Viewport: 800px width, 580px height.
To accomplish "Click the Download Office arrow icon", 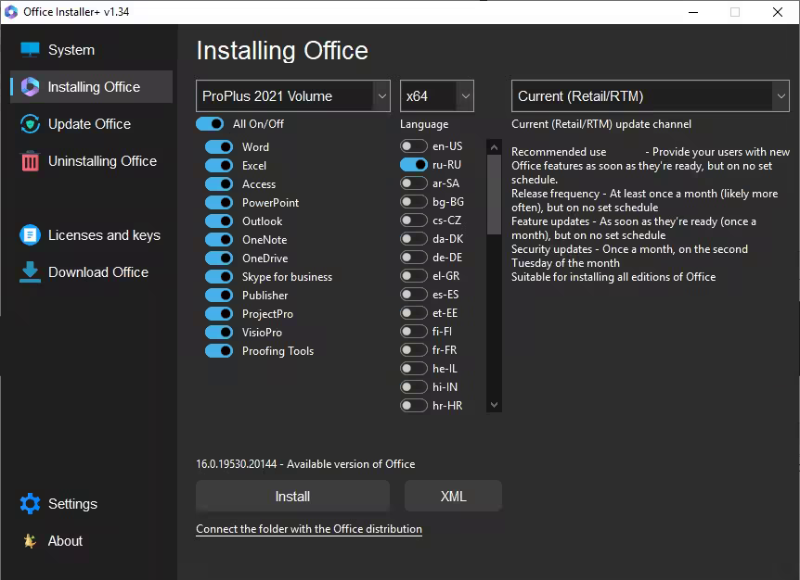I will point(30,272).
